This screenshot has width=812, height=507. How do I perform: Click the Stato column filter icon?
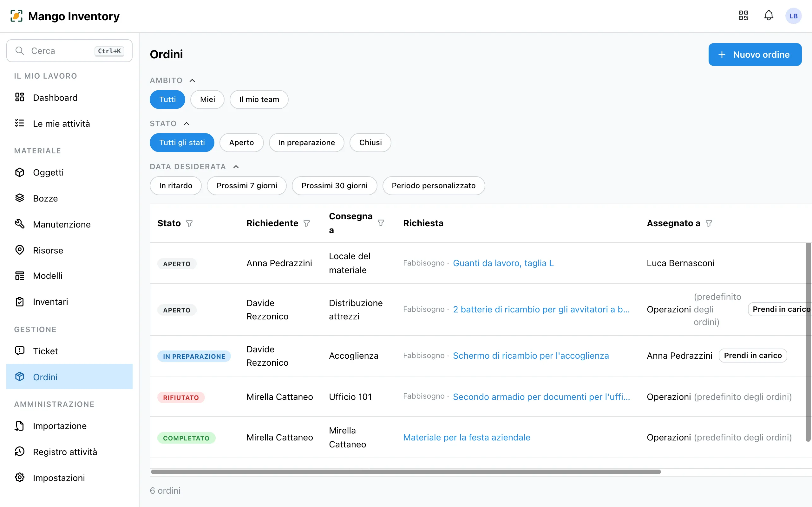pyautogui.click(x=189, y=223)
